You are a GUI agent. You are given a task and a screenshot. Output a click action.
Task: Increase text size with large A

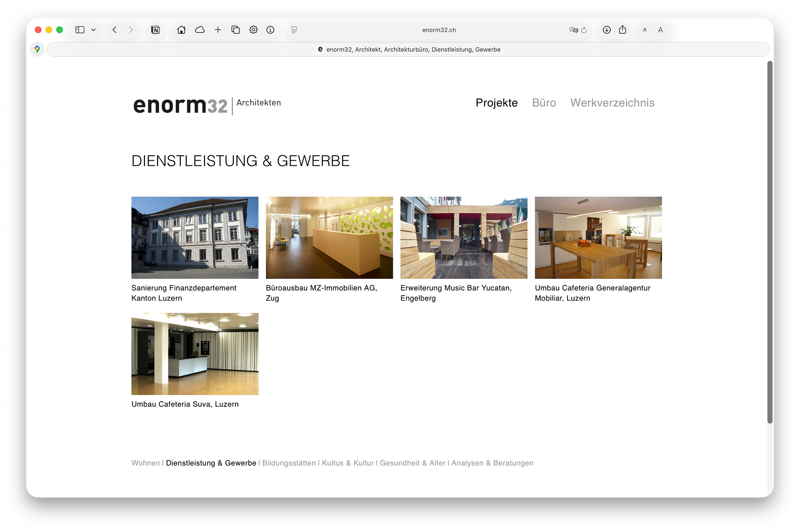(x=660, y=30)
